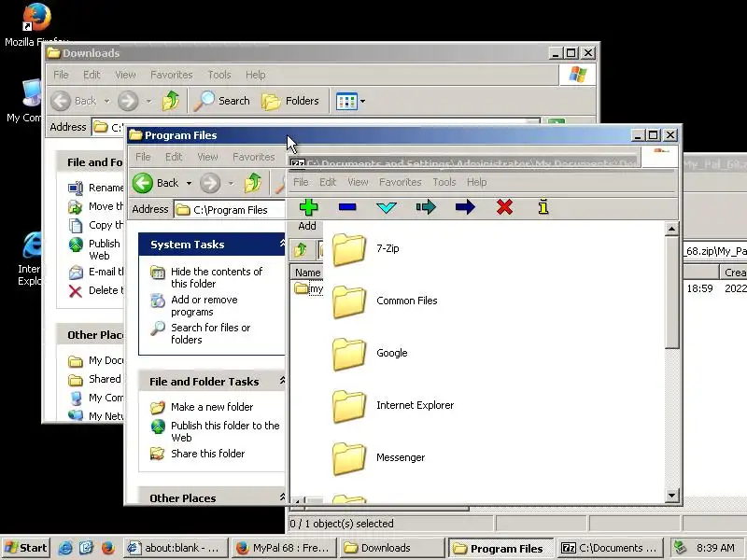The width and height of the screenshot is (747, 560).
Task: Click Add or remove programs link
Action: 194,306
